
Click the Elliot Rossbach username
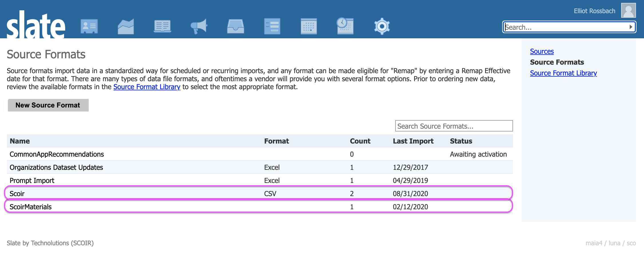tap(595, 11)
